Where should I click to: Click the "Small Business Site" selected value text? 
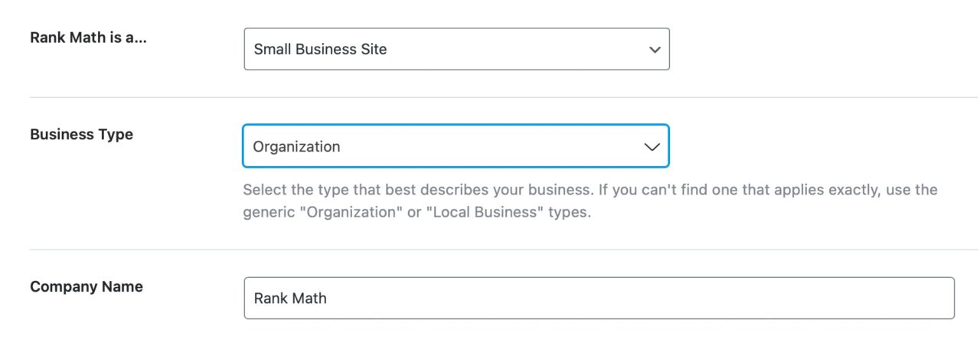(320, 49)
